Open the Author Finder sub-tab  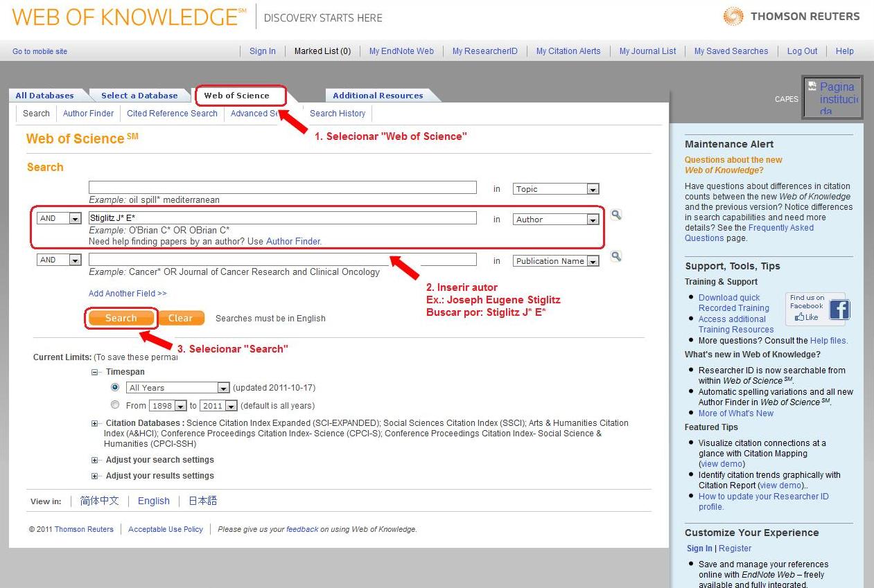tap(88, 114)
